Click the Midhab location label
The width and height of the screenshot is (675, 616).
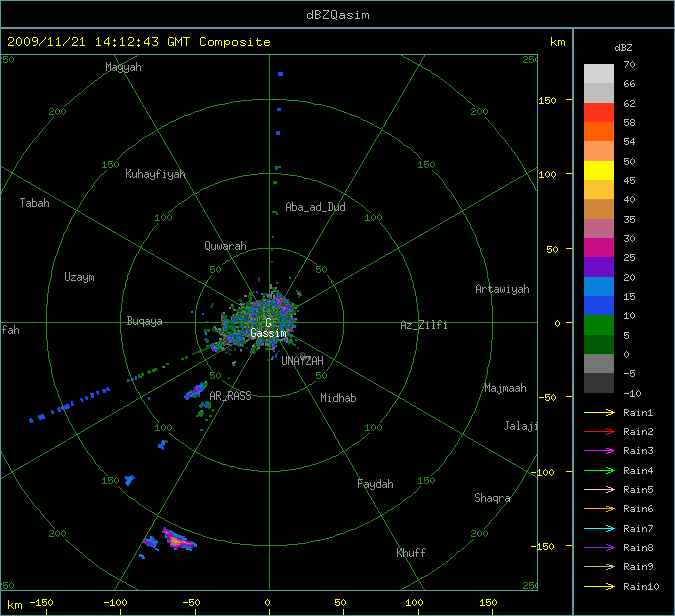click(338, 398)
